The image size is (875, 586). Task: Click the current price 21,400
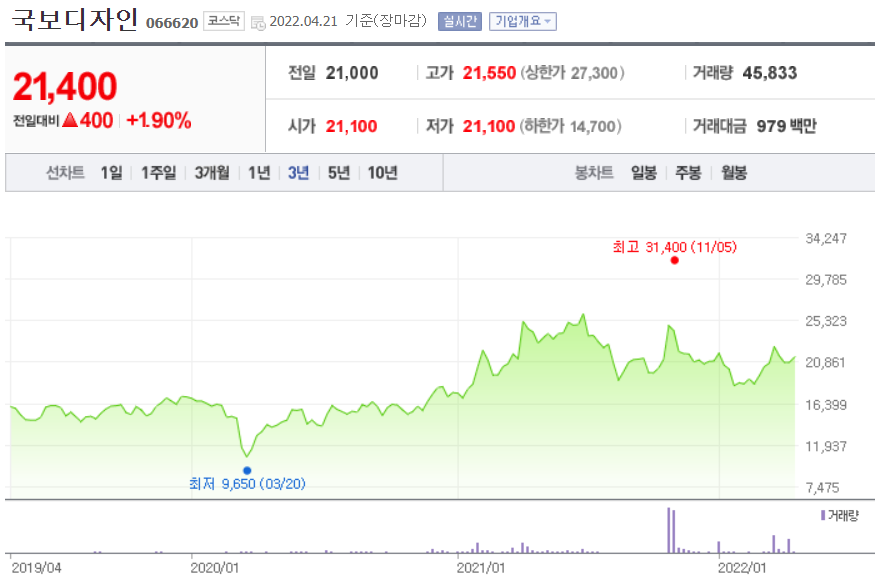pos(65,87)
